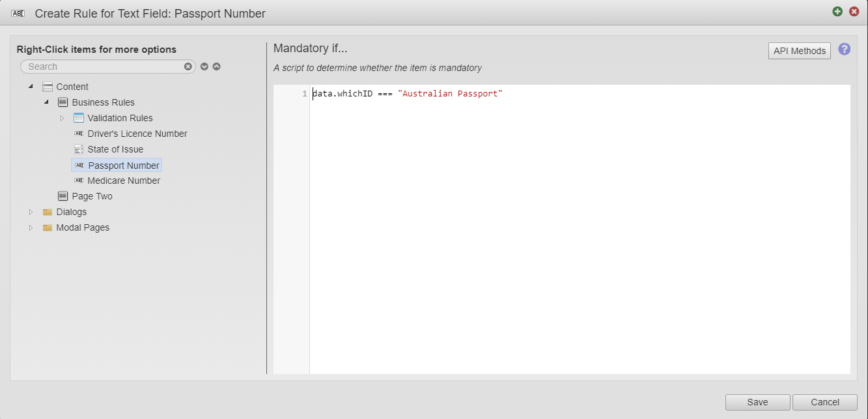Clear the search box with X icon
Screen dimensions: 868x419
188,66
